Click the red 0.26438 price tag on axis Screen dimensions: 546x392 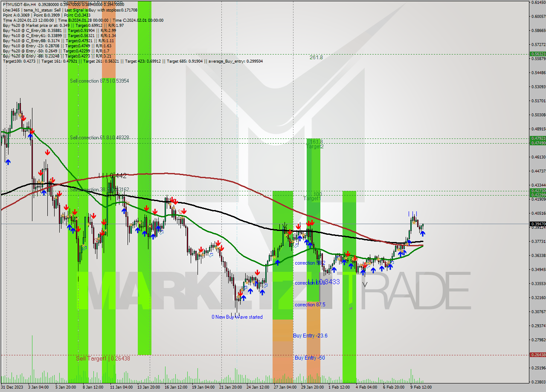[537, 355]
